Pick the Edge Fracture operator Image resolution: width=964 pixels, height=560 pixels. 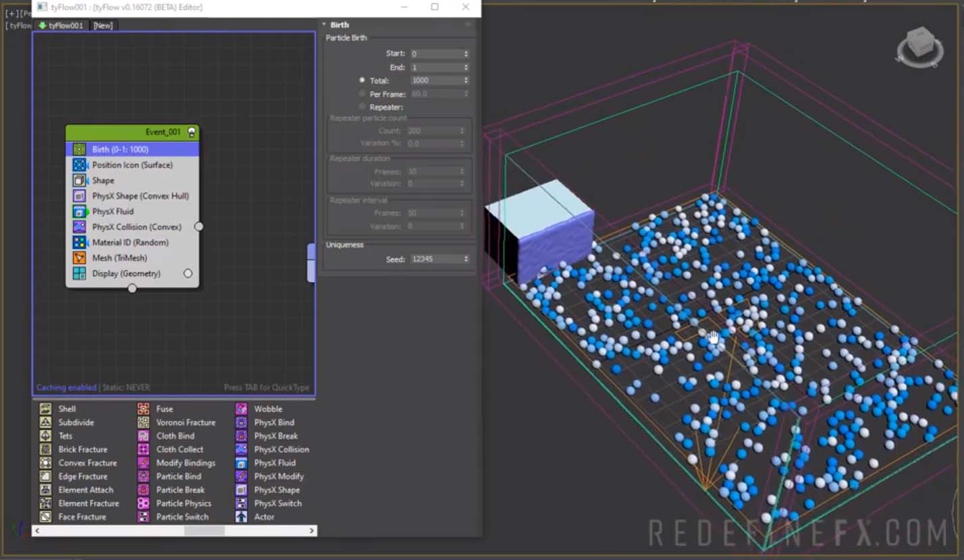click(x=72, y=476)
